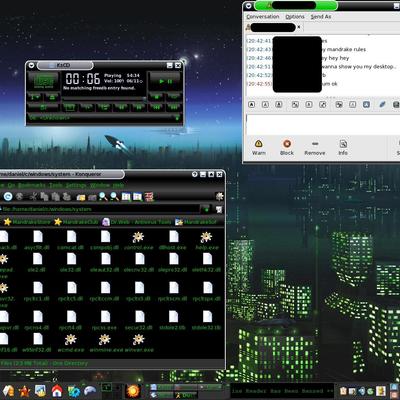Image resolution: width=400 pixels, height=400 pixels.
Task: Click the Konqueror animated gear icon
Action: pyautogui.click(x=219, y=196)
